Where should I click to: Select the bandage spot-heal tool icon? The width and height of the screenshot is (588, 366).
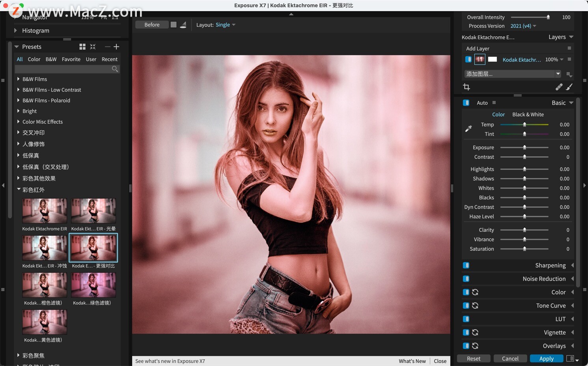tap(559, 87)
